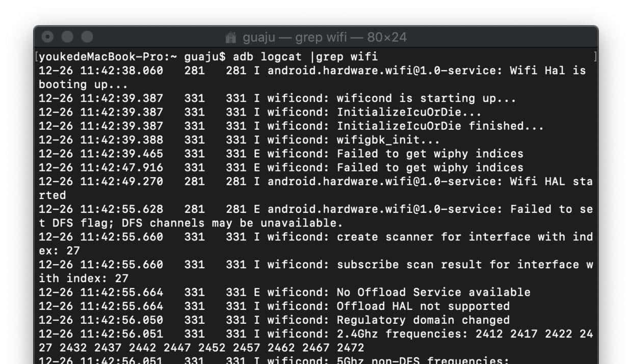Click the home folder icon in title bar
This screenshot has width=632, height=364.
231,37
